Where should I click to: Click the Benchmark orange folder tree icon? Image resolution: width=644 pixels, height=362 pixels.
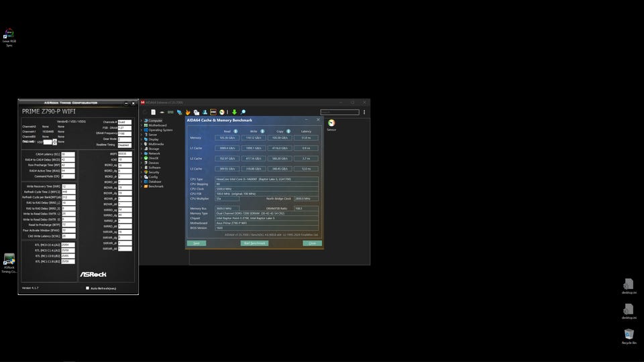point(146,186)
